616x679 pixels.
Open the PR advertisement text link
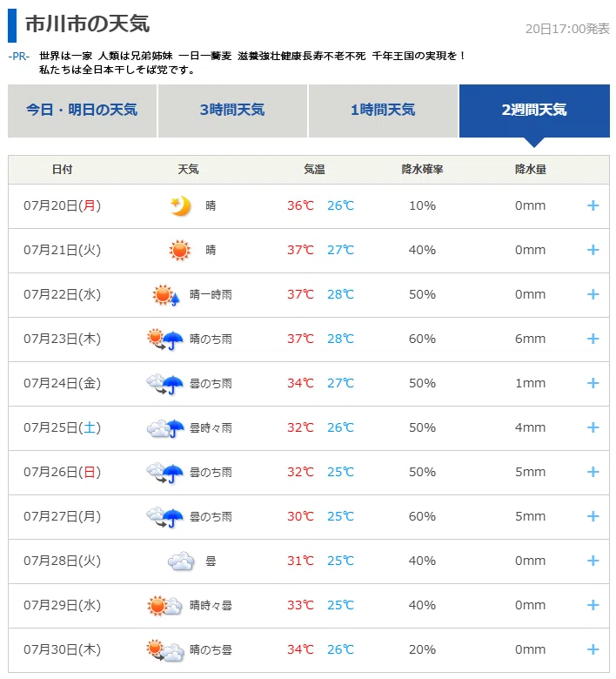[252, 63]
